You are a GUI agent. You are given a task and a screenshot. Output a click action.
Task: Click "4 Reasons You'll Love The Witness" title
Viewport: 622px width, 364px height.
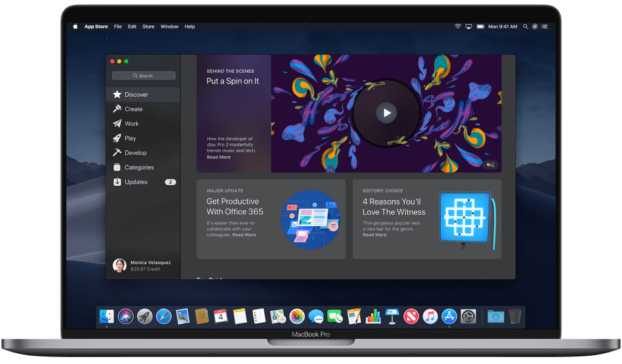point(394,207)
